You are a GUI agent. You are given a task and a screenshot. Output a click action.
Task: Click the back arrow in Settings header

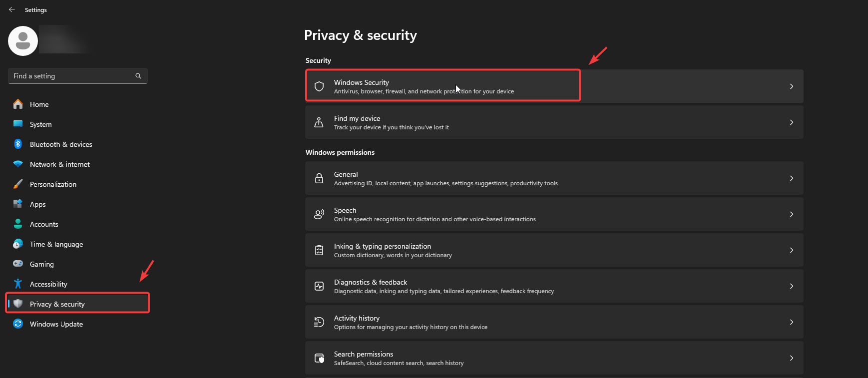12,9
